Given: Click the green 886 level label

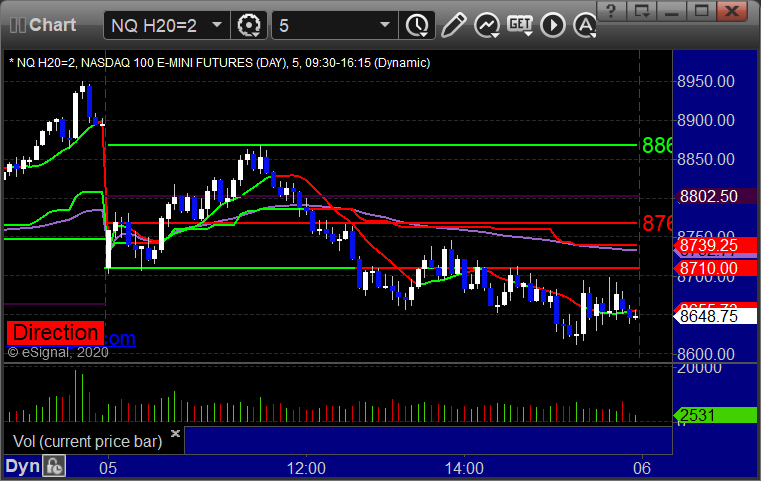Looking at the screenshot, I should [x=657, y=145].
